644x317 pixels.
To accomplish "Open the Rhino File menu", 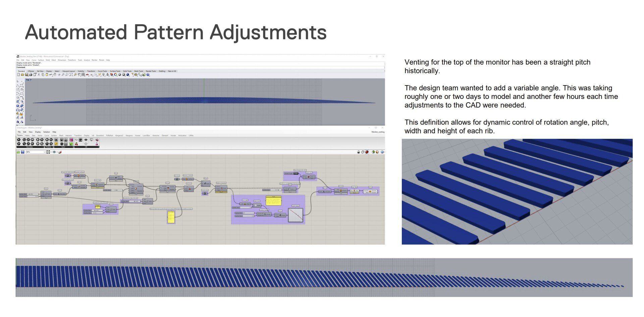I will pyautogui.click(x=18, y=60).
